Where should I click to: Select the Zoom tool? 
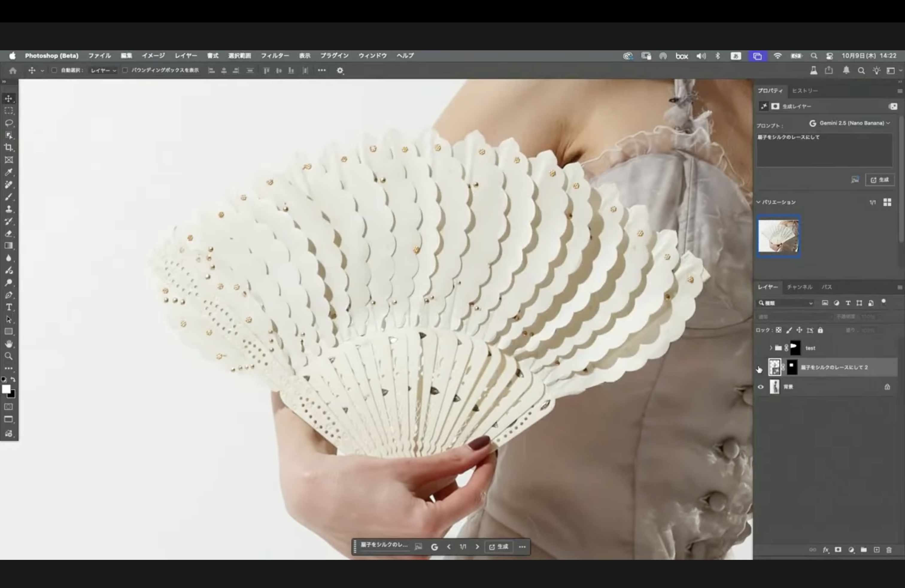(9, 356)
